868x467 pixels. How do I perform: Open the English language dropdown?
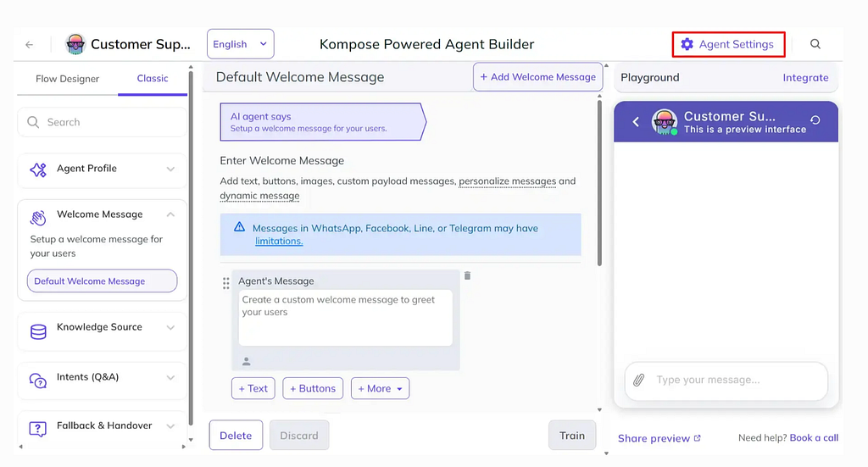(x=240, y=44)
